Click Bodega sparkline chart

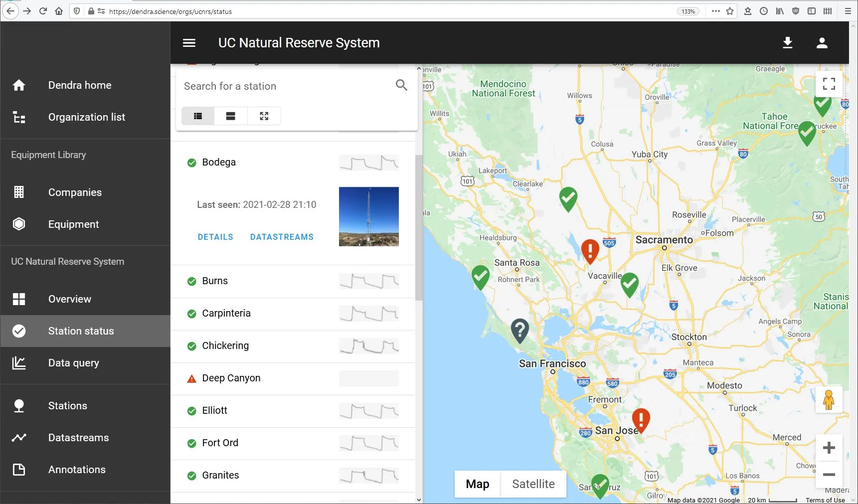click(x=369, y=163)
